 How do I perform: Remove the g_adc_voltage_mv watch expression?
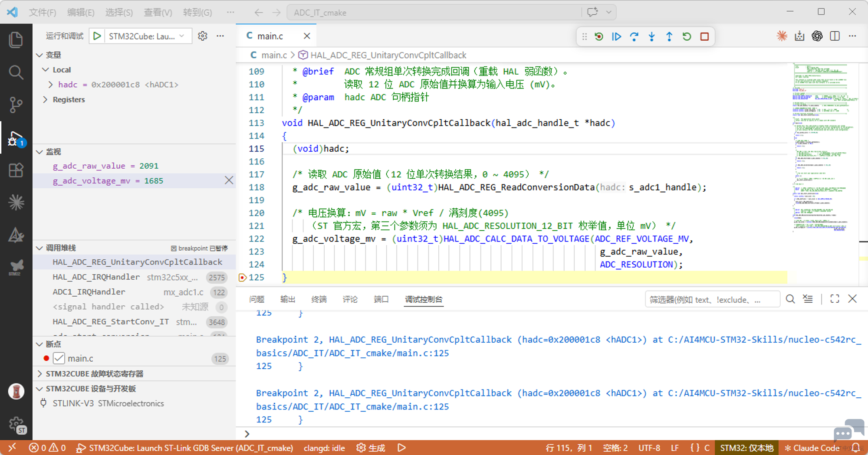click(x=229, y=180)
